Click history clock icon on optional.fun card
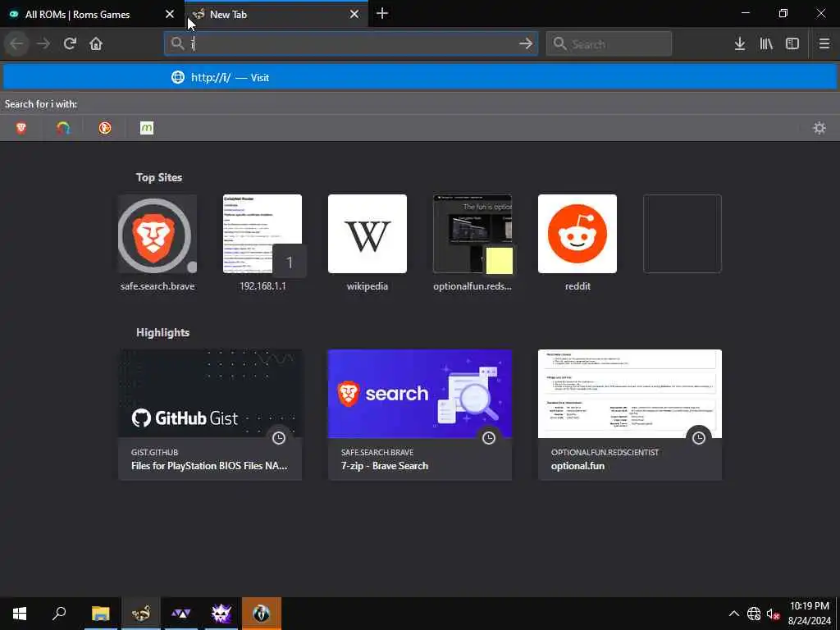The width and height of the screenshot is (840, 630). point(699,438)
